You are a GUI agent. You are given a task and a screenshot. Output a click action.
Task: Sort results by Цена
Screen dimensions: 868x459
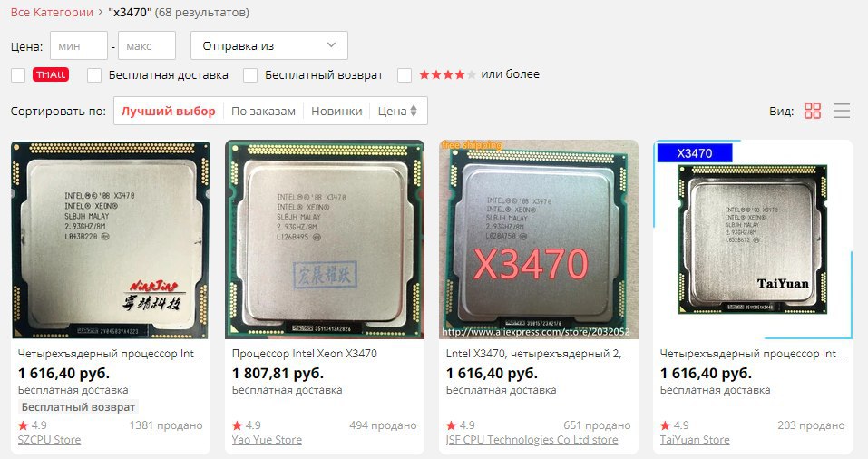pos(397,111)
